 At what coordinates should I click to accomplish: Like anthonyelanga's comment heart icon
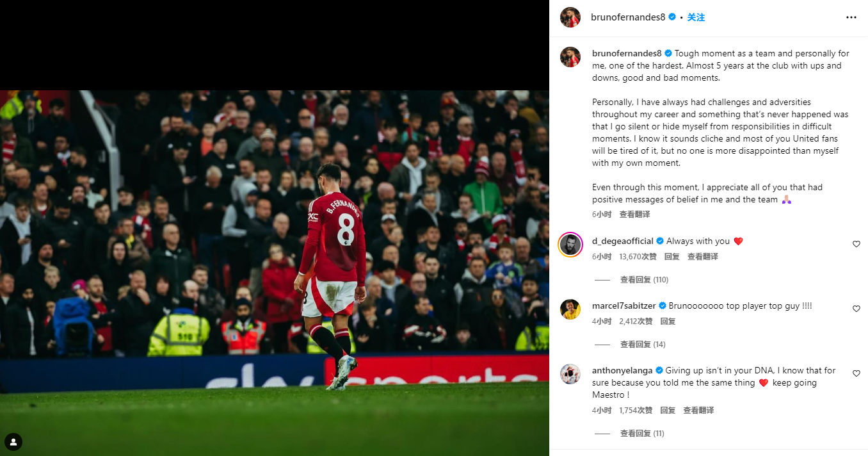(856, 373)
